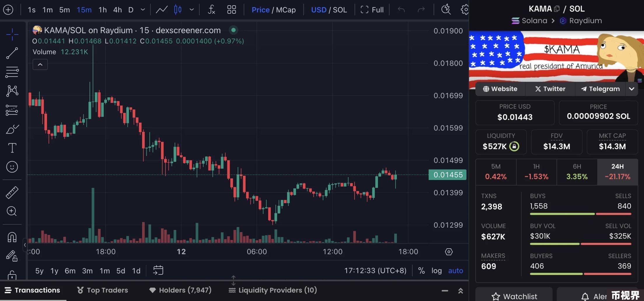Screen dimensions: 644x301
Task: Click the redo arrow
Action: tap(421, 10)
